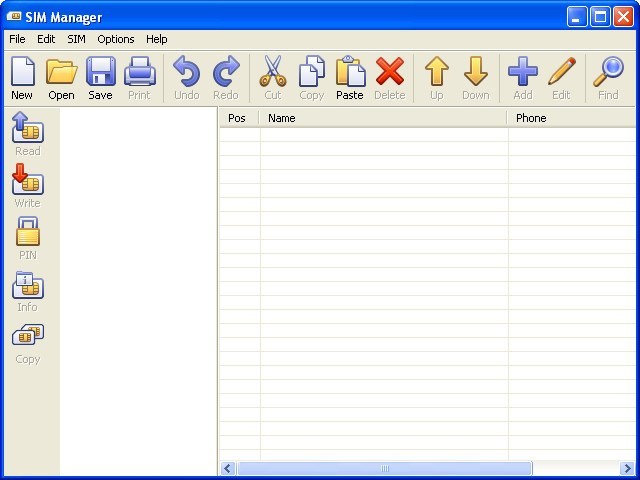
Task: Sort by the Phone column header
Action: pyautogui.click(x=571, y=118)
